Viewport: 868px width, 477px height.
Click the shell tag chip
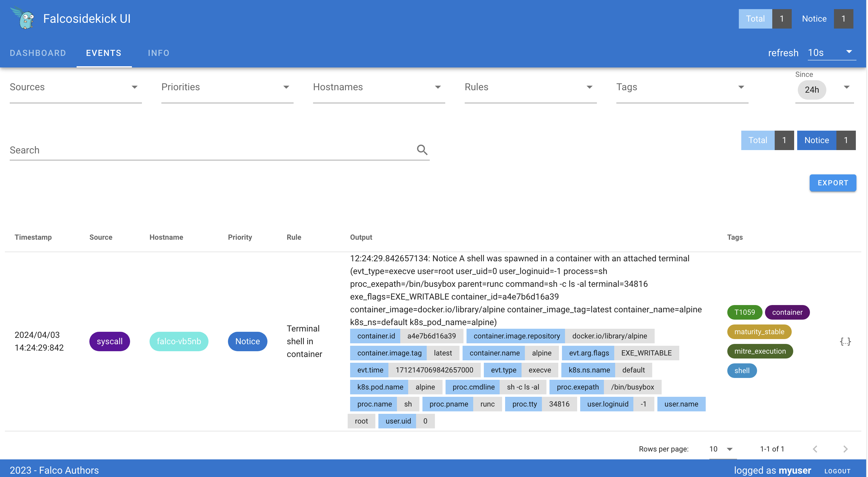pyautogui.click(x=742, y=371)
